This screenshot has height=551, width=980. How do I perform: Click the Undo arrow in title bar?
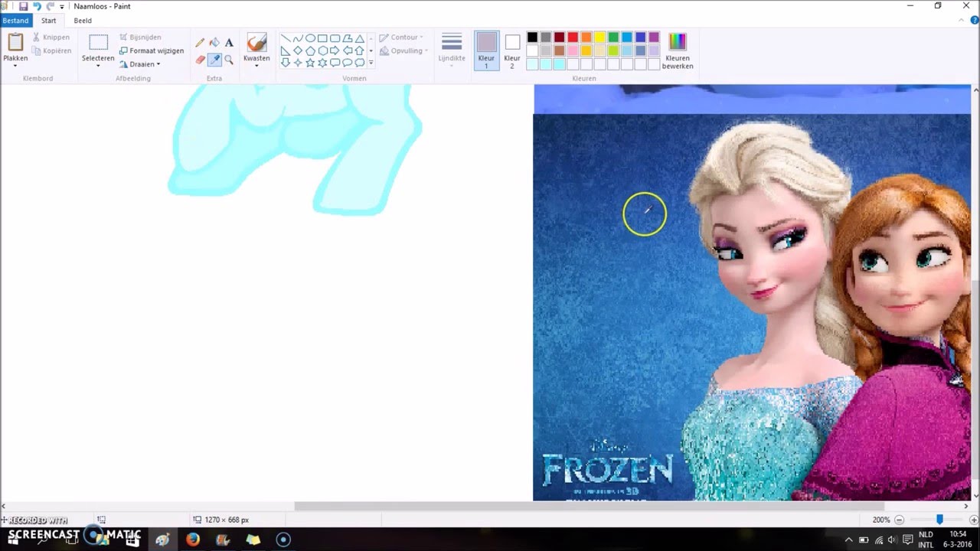pyautogui.click(x=36, y=6)
